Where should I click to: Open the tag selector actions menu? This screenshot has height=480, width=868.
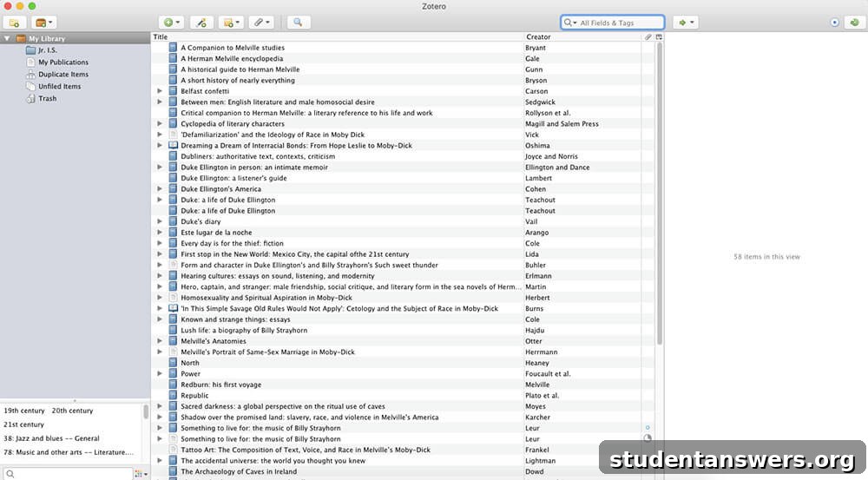click(141, 474)
